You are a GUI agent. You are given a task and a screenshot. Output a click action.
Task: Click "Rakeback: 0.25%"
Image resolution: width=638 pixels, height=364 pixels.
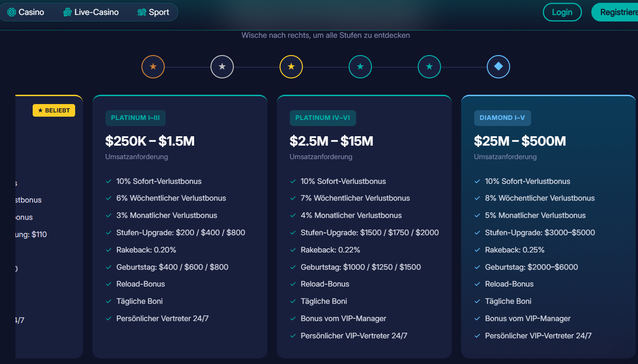pyautogui.click(x=515, y=250)
